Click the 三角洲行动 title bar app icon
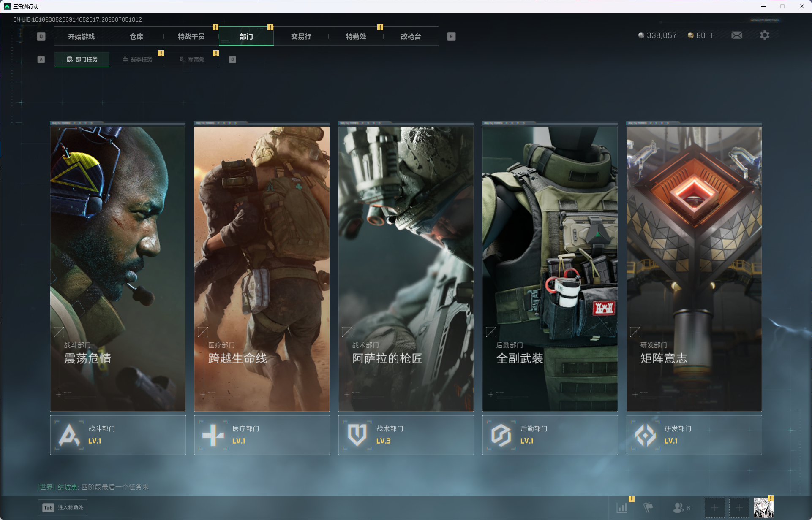 click(x=7, y=6)
